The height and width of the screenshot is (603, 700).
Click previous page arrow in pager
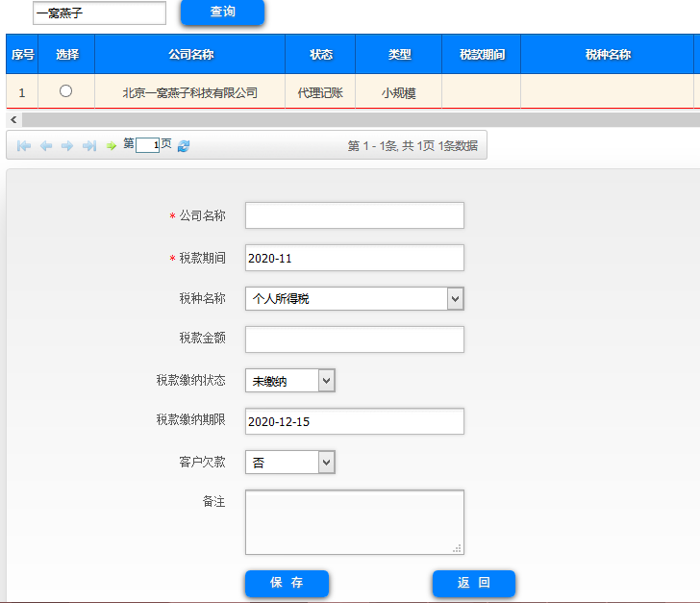[46, 145]
